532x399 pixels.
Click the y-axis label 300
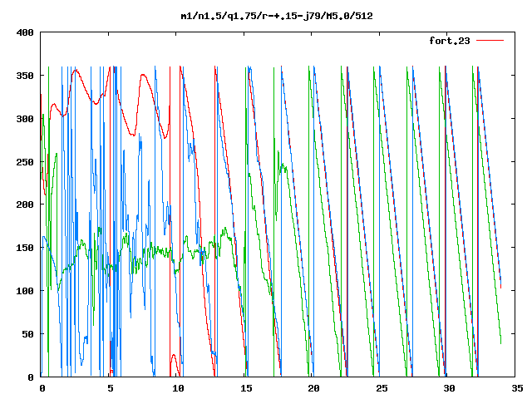tap(25, 119)
